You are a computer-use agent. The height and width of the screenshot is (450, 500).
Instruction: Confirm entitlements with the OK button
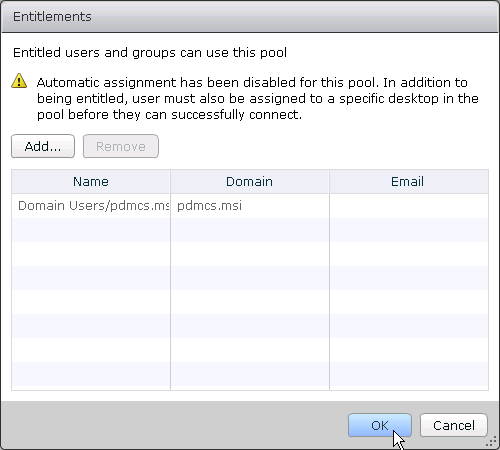[x=380, y=425]
